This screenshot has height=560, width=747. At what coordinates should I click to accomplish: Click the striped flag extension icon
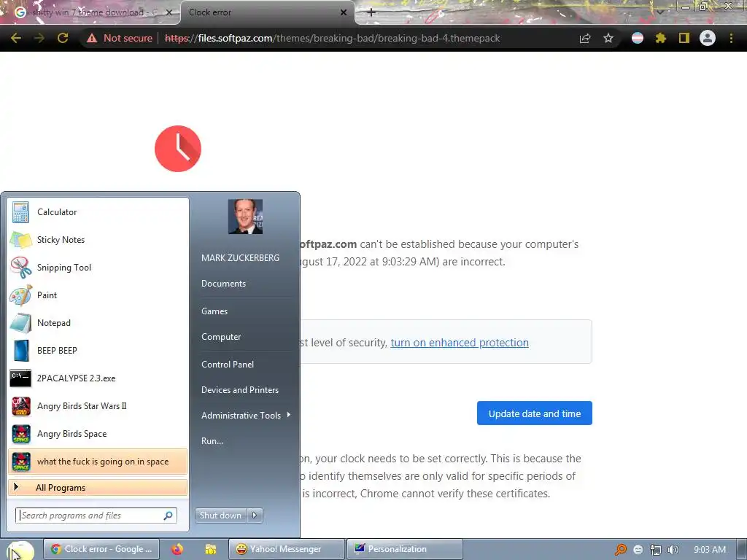point(638,38)
